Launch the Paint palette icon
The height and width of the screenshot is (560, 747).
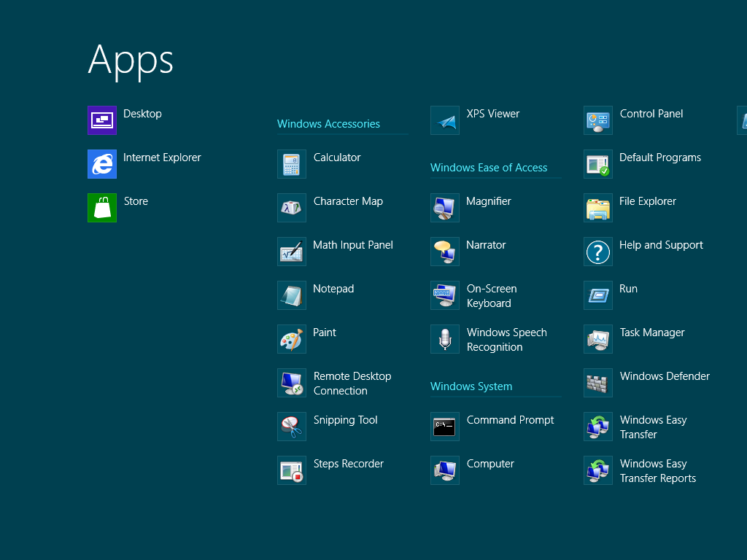[292, 339]
